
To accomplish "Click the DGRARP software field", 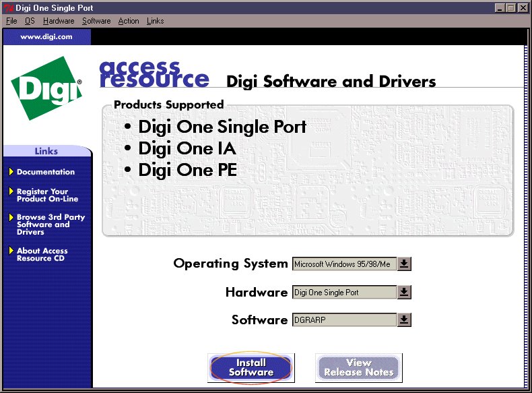I will pos(343,320).
